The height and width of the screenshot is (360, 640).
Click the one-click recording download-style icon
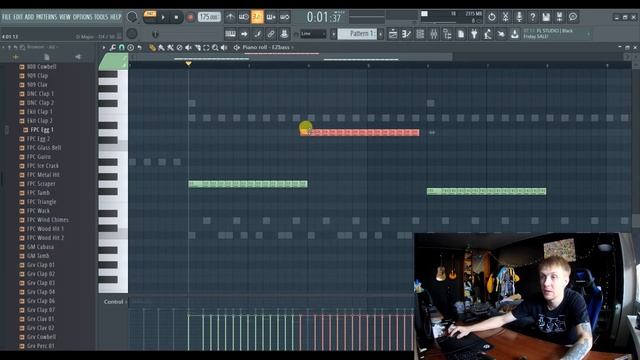point(515,34)
